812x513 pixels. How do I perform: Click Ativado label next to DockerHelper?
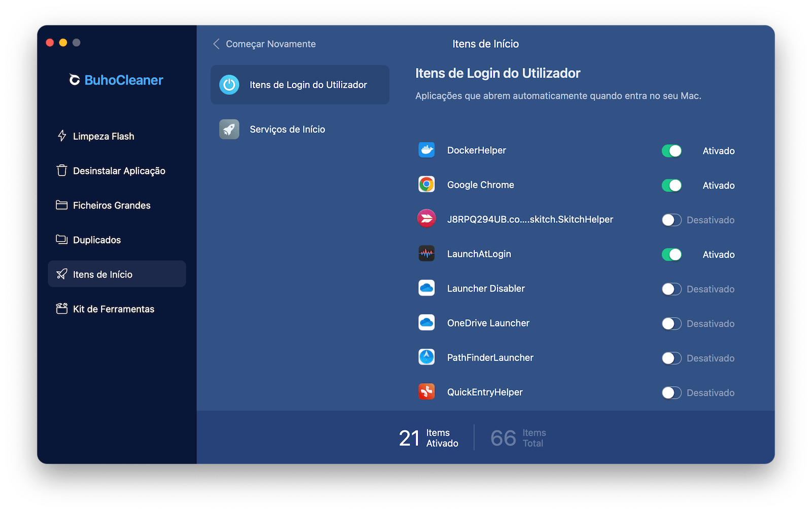coord(719,151)
